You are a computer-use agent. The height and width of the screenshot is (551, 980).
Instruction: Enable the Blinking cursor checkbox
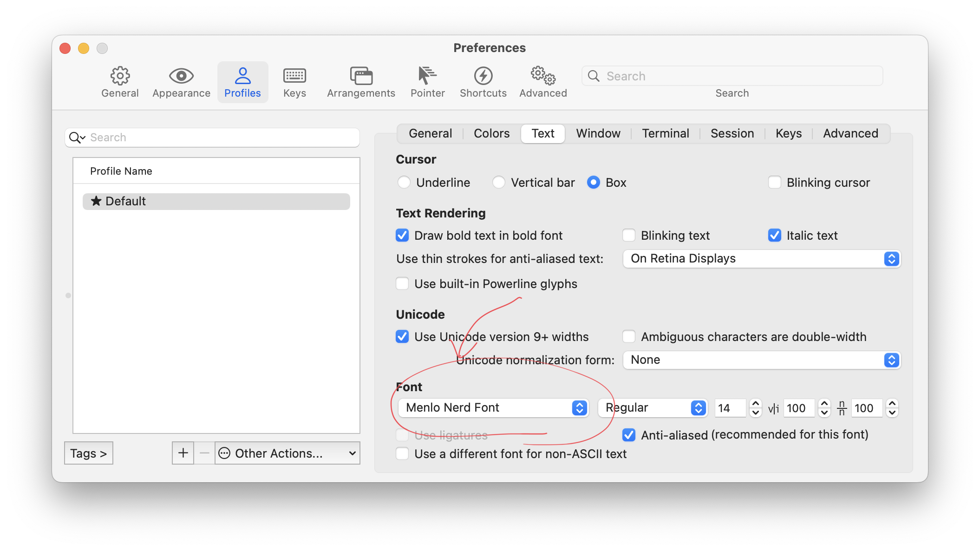click(x=775, y=183)
